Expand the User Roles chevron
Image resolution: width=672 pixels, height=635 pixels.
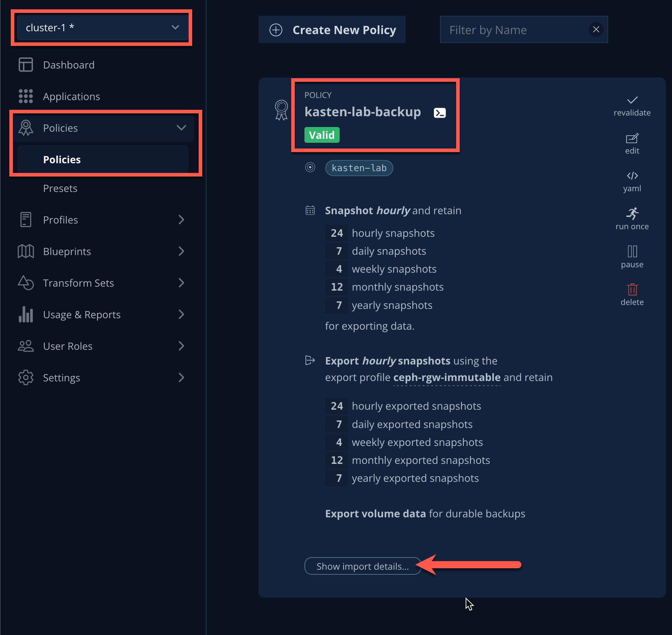[x=181, y=346]
